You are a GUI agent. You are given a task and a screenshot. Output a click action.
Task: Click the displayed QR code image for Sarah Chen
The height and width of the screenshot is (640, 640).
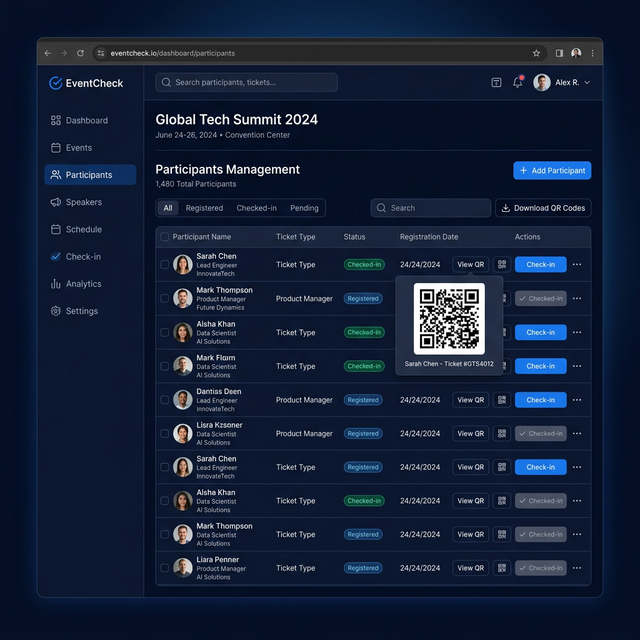coord(449,318)
